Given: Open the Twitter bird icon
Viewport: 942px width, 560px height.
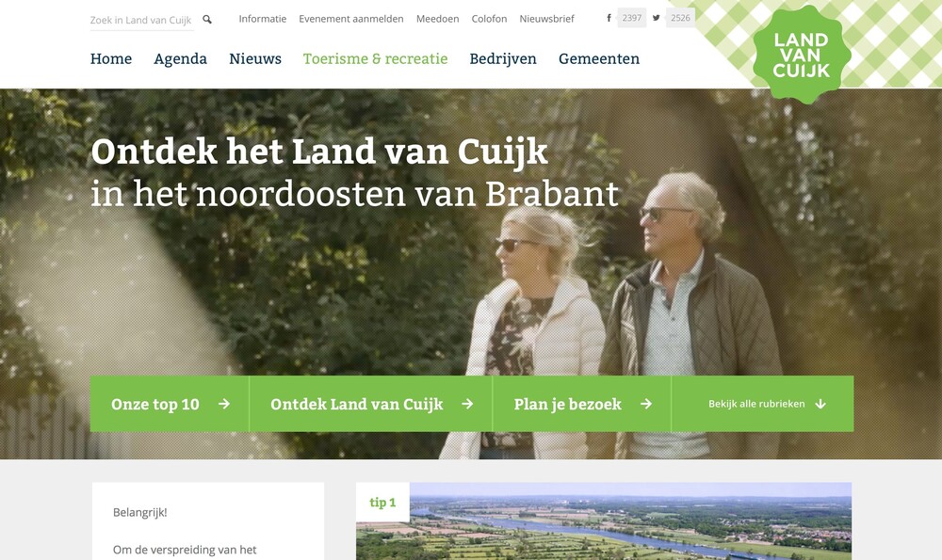Looking at the screenshot, I should click(x=656, y=18).
